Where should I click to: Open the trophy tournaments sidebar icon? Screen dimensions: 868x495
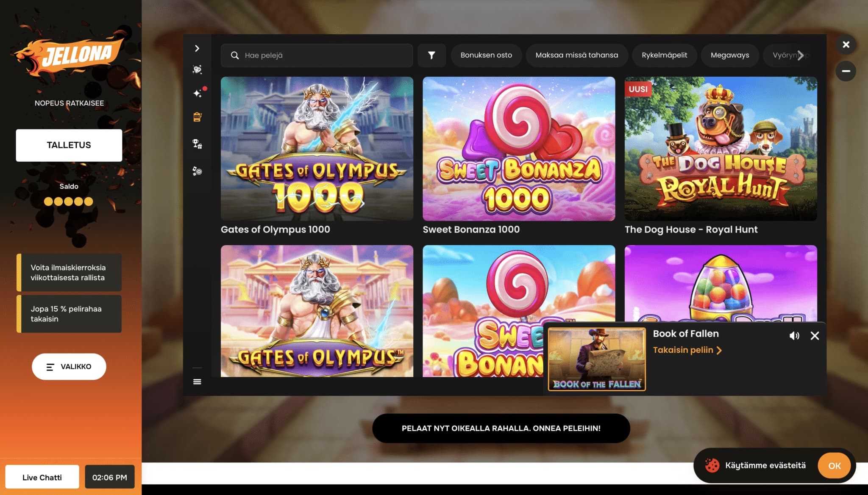(x=197, y=144)
